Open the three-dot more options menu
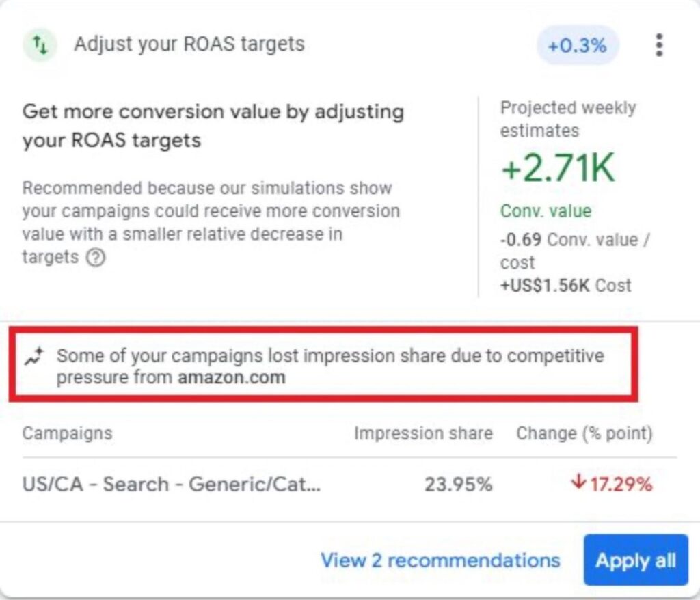700x600 pixels. [x=659, y=45]
